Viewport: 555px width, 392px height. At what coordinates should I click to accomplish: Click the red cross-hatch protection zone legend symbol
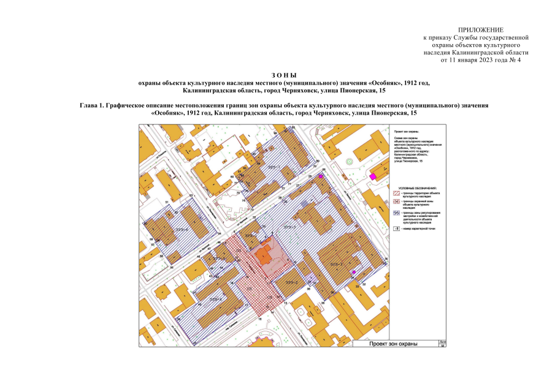point(396,202)
